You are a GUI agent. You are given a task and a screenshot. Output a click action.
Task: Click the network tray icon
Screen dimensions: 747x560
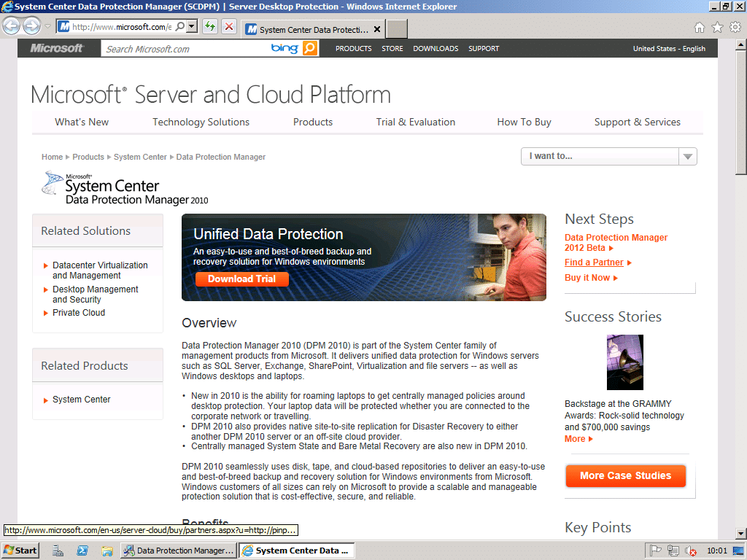pyautogui.click(x=673, y=551)
